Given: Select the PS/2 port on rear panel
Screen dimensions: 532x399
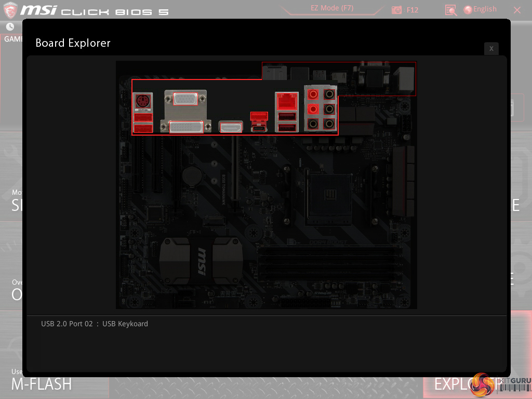Looking at the screenshot, I should (x=143, y=101).
